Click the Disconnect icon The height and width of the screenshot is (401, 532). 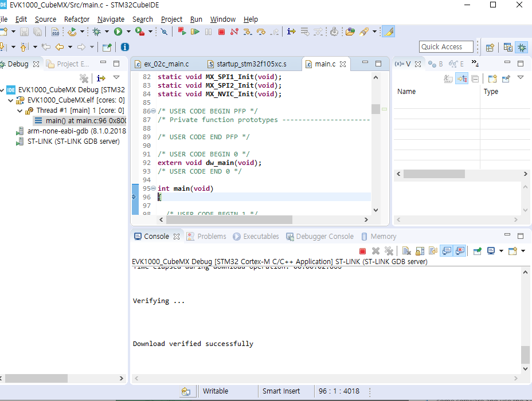click(234, 32)
